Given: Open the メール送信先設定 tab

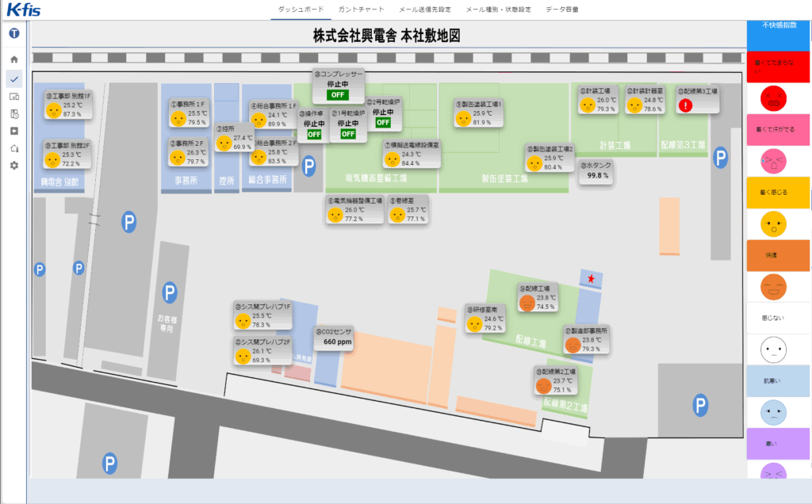Looking at the screenshot, I should click(x=424, y=10).
